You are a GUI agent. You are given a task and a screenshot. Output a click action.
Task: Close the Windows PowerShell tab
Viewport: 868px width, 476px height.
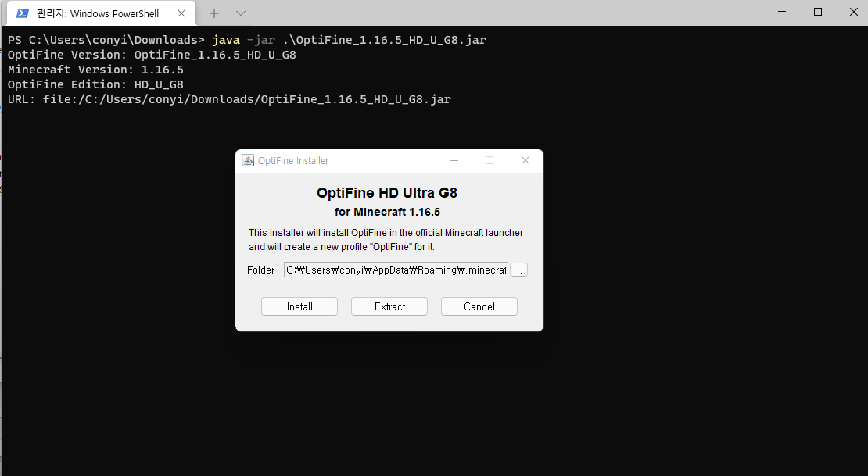[x=181, y=13]
